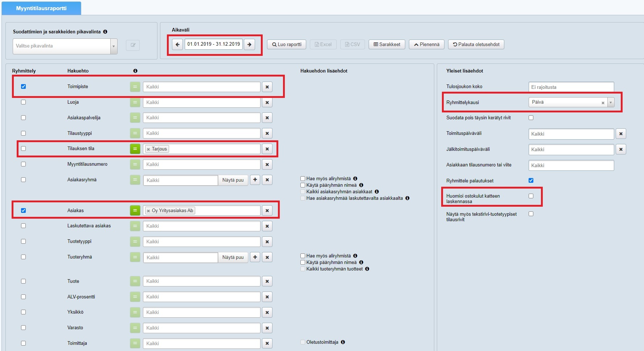Click the edit quick selection pencil icon
Image resolution: width=644 pixels, height=351 pixels.
tap(133, 45)
